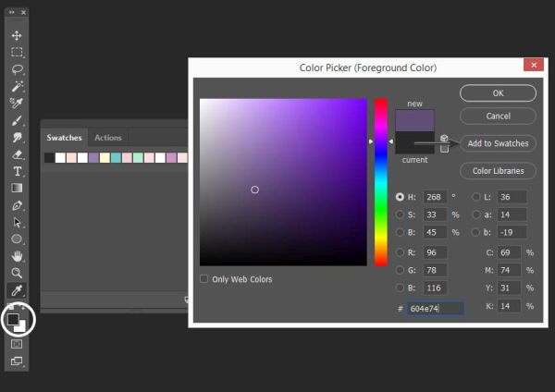Switch to the Swatches tab
The width and height of the screenshot is (555, 392).
click(64, 138)
